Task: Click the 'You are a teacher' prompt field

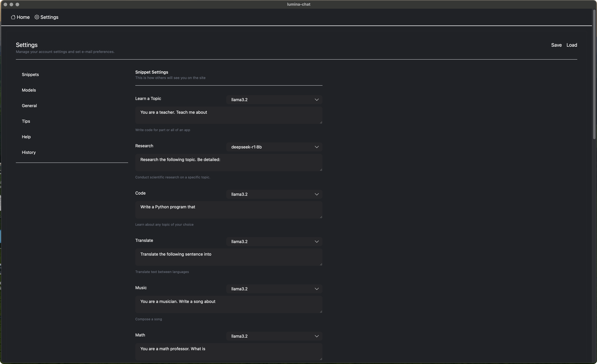Action: pos(229,115)
